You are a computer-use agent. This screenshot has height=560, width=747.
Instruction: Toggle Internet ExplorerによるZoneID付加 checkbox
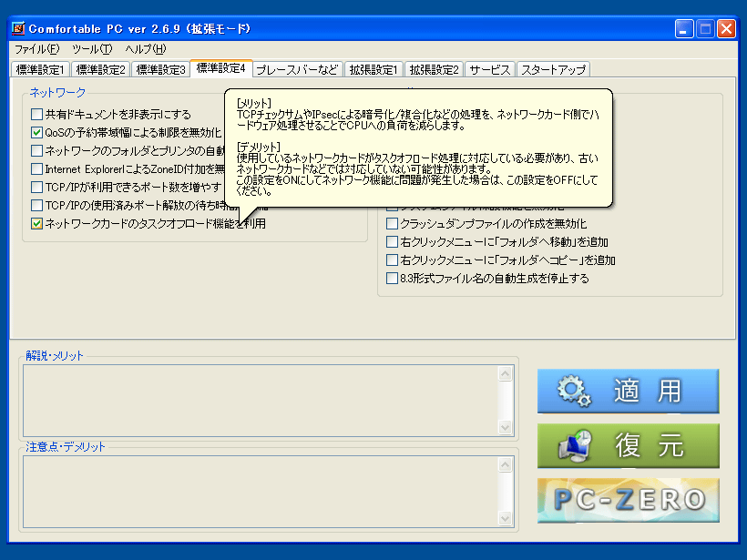coord(36,169)
